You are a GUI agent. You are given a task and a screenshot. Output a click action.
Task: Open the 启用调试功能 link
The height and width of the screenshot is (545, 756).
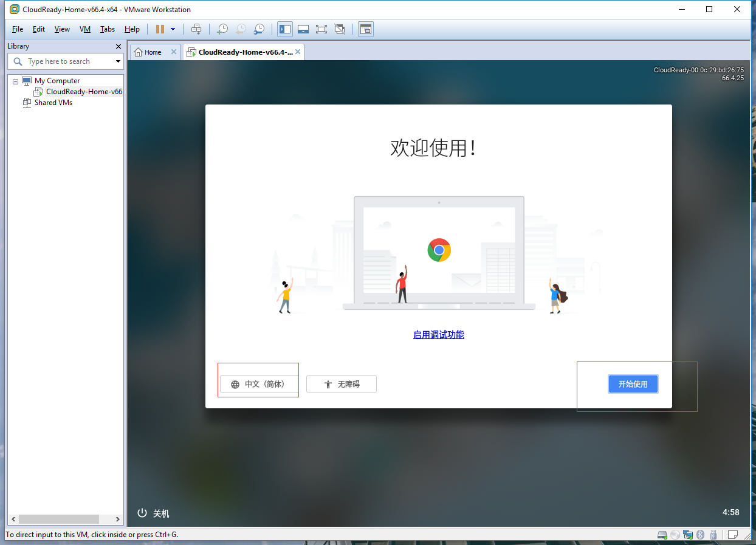tap(438, 334)
